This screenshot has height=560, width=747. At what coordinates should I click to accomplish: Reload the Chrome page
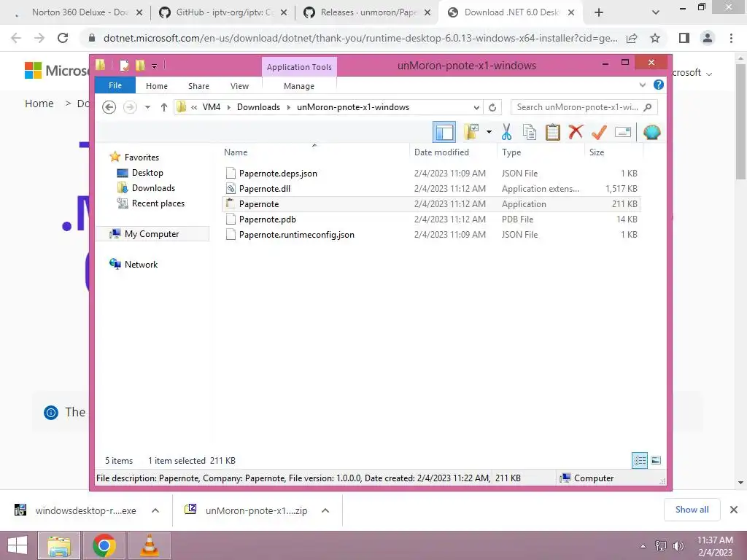click(63, 38)
